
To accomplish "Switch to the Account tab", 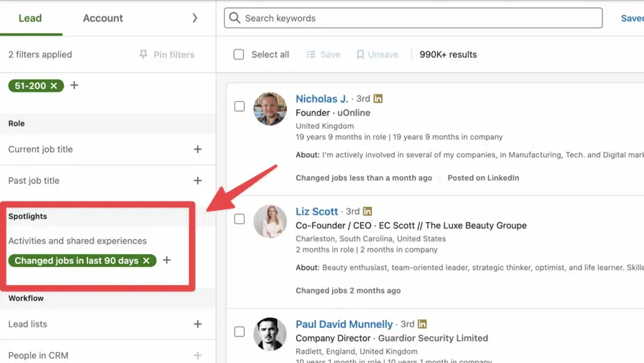I will pyautogui.click(x=102, y=18).
